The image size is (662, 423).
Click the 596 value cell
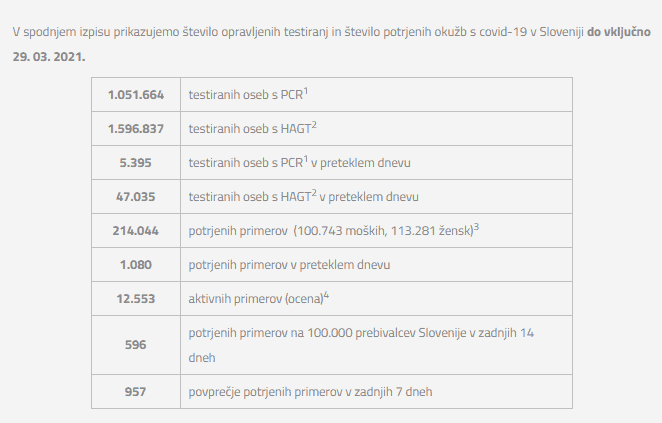point(136,344)
